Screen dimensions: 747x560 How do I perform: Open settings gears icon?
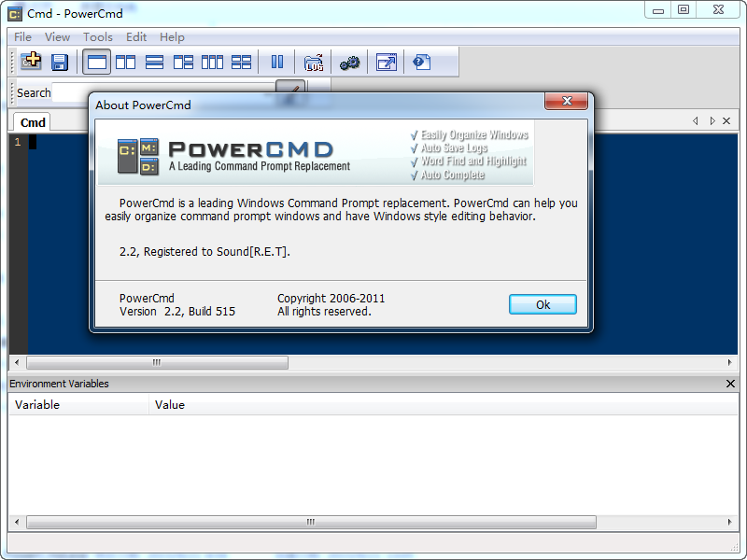pyautogui.click(x=349, y=63)
